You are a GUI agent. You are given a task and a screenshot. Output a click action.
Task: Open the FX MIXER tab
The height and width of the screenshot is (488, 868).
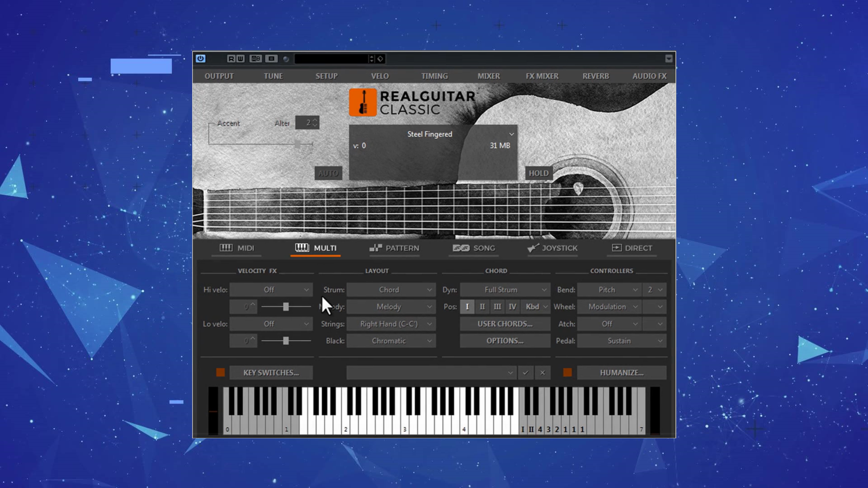(x=541, y=75)
